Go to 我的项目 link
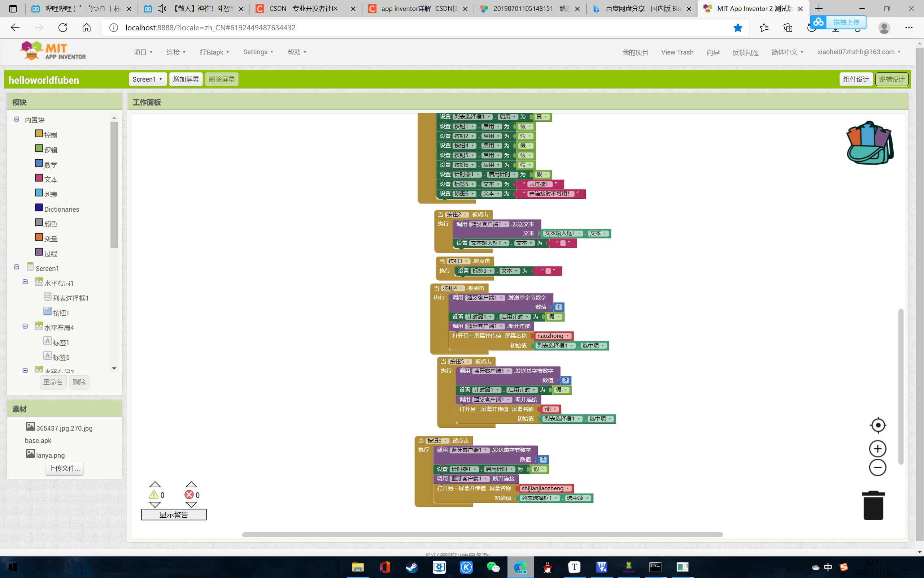The width and height of the screenshot is (924, 578). (x=635, y=52)
